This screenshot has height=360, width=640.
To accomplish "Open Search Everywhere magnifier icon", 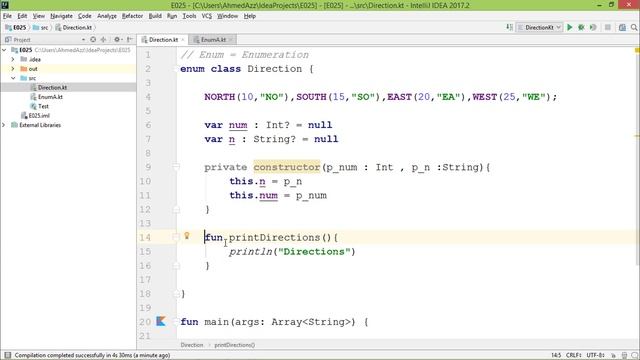I will pyautogui.click(x=634, y=27).
